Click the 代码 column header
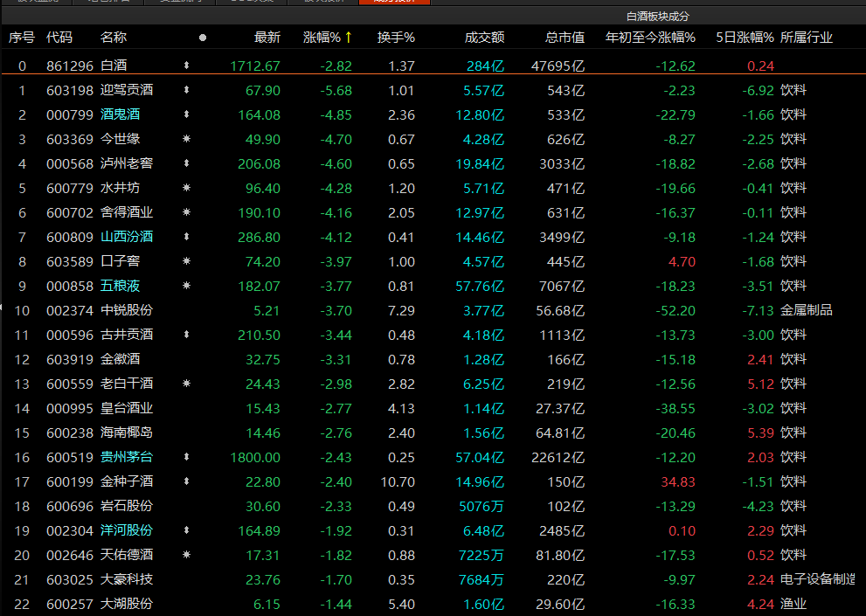 (59, 38)
